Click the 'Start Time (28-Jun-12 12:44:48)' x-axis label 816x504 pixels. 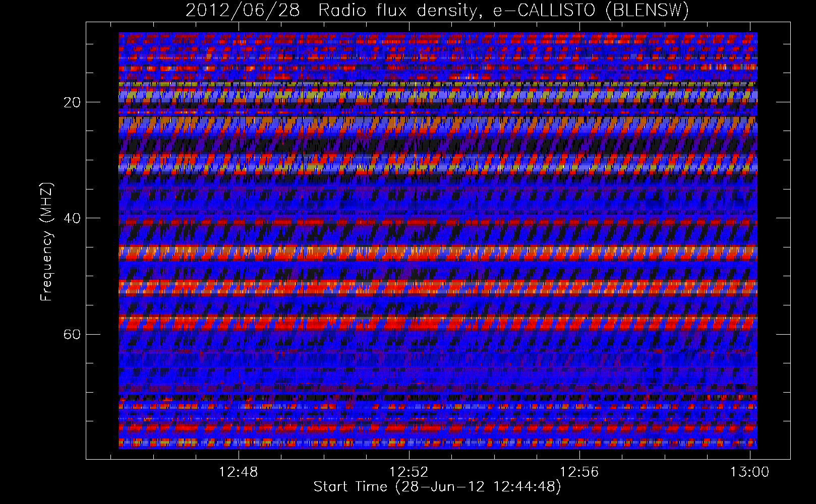[x=437, y=487]
